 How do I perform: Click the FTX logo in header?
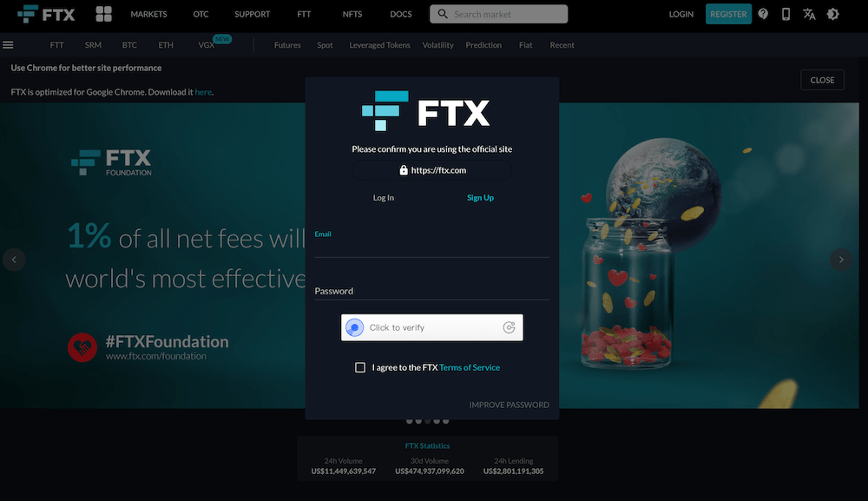46,14
